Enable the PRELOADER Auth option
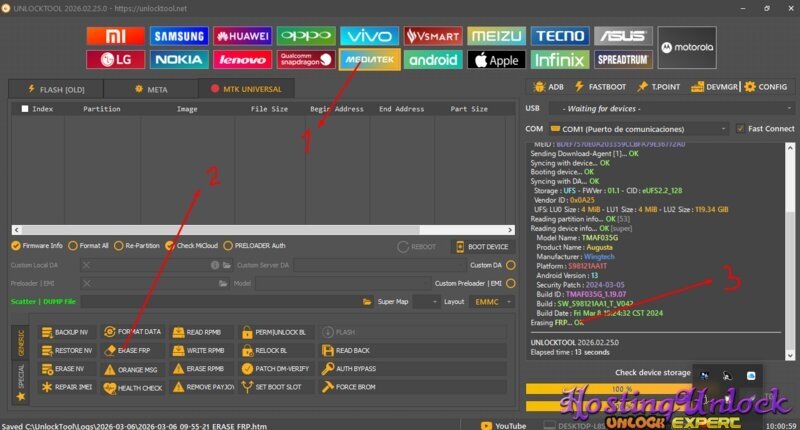The width and height of the screenshot is (800, 430). coord(255,245)
